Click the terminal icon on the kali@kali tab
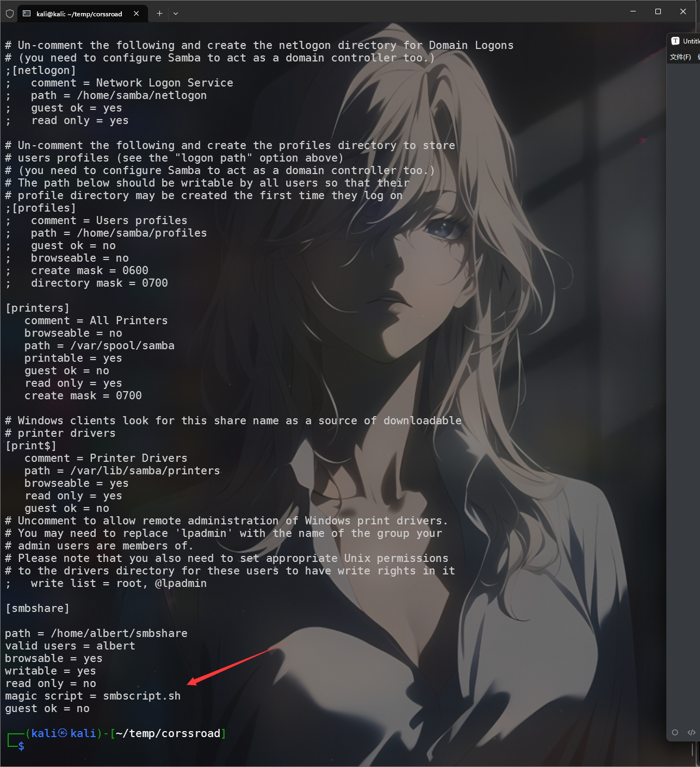 point(27,13)
